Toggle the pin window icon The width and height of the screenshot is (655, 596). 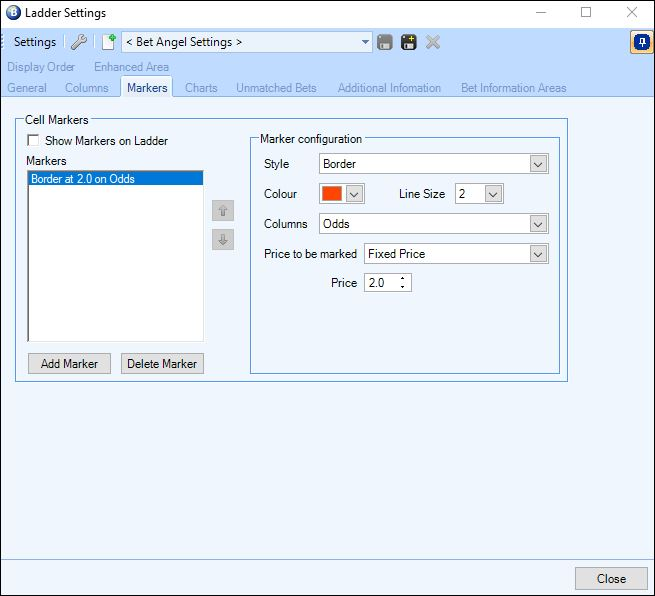point(642,42)
